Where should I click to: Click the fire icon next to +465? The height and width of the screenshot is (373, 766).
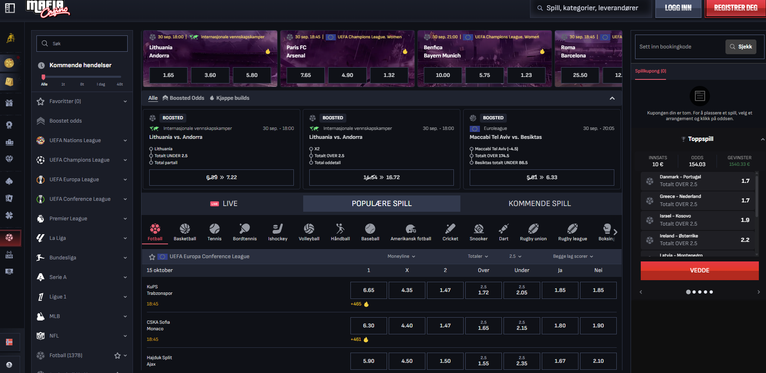coord(366,304)
